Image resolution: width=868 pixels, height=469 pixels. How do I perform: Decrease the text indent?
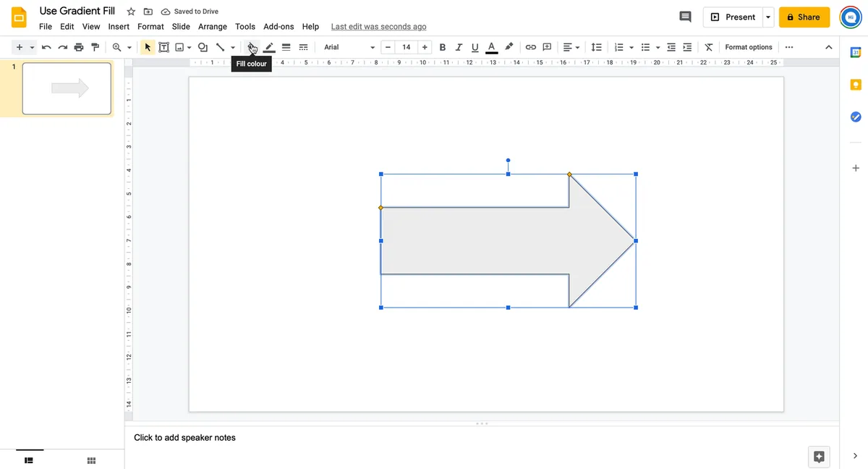[671, 47]
